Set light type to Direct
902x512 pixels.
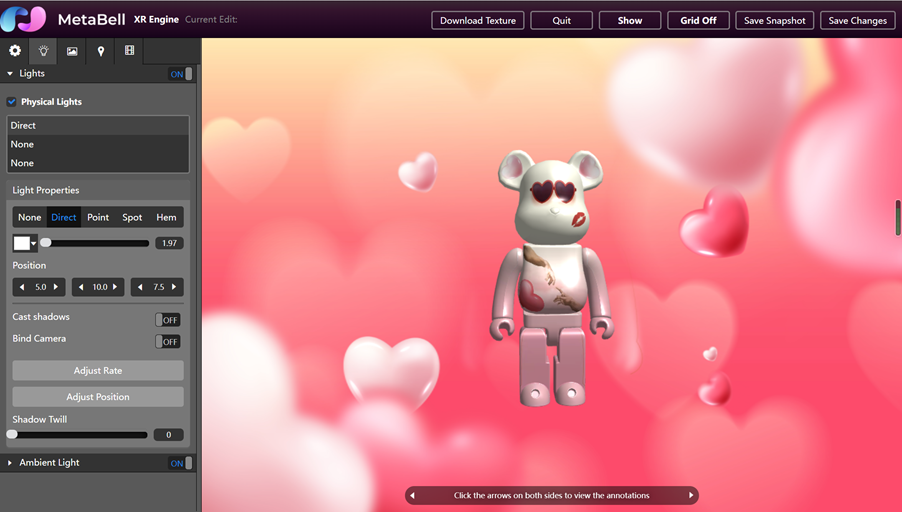click(x=63, y=217)
